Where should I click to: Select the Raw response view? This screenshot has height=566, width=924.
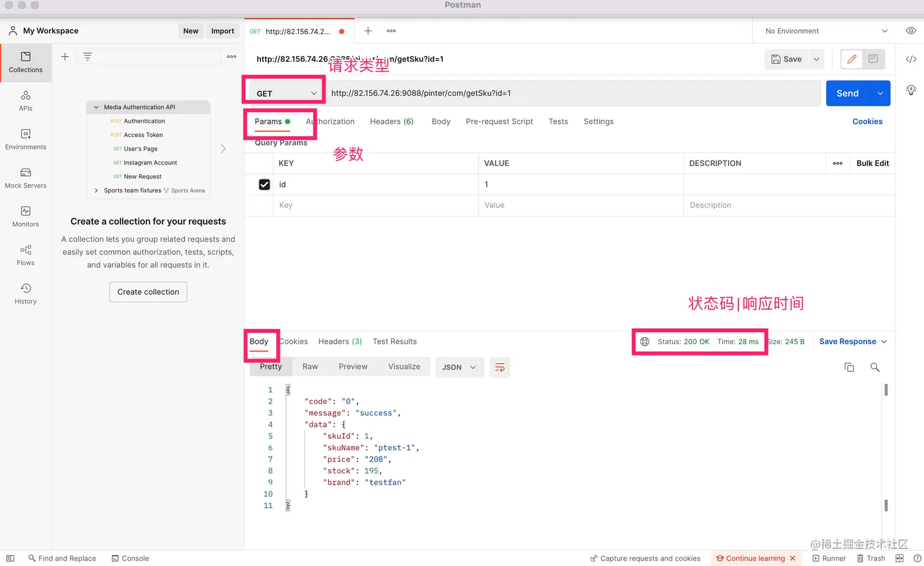(310, 367)
